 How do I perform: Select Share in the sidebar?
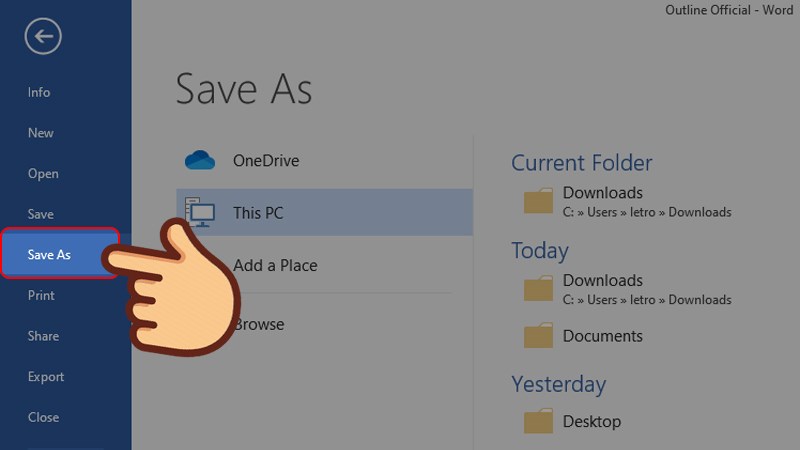point(43,336)
